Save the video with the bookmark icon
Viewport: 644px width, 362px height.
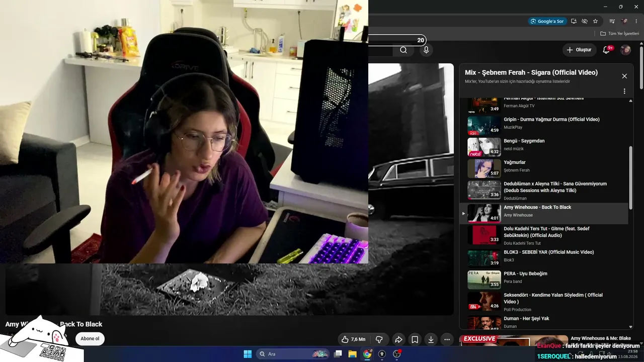click(x=415, y=339)
